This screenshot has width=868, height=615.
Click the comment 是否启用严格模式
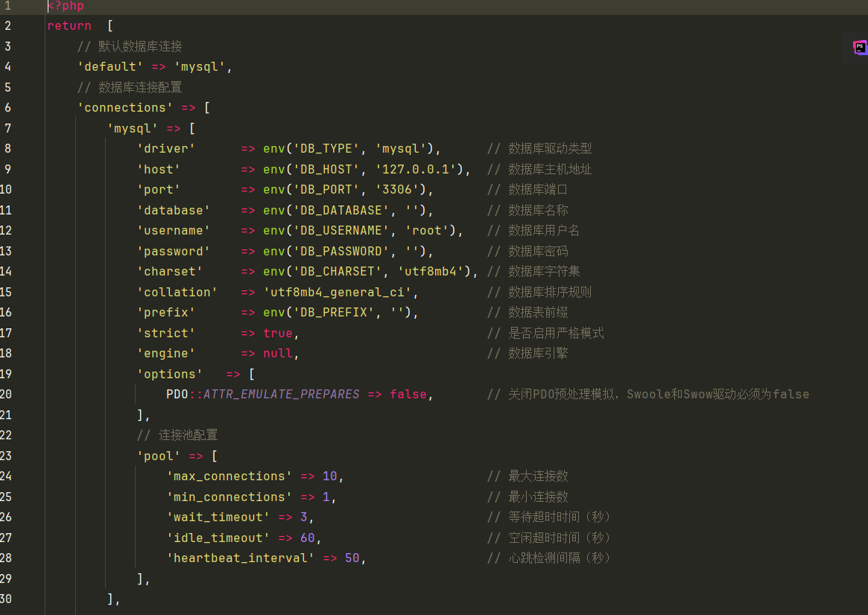[545, 333]
